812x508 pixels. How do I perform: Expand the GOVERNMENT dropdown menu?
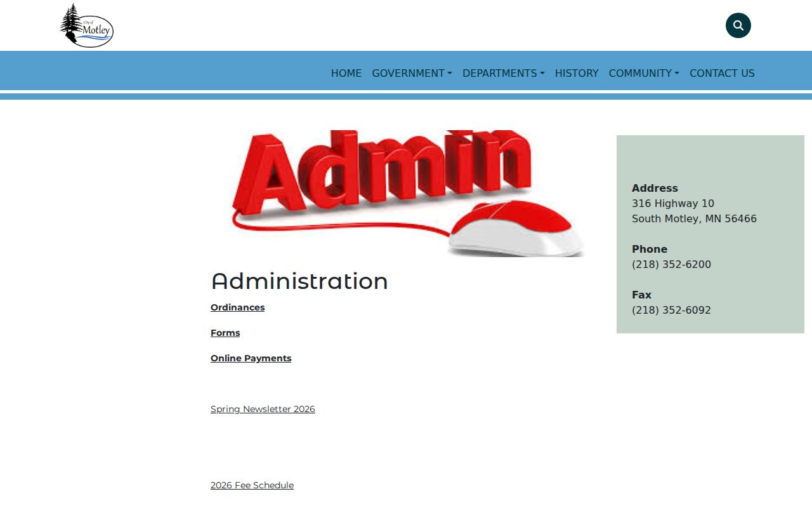[x=412, y=73]
